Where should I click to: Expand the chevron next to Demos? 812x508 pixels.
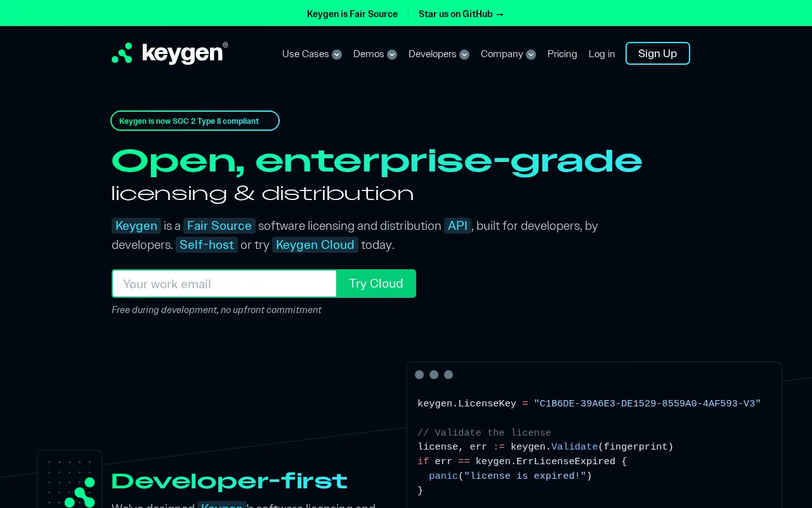392,55
